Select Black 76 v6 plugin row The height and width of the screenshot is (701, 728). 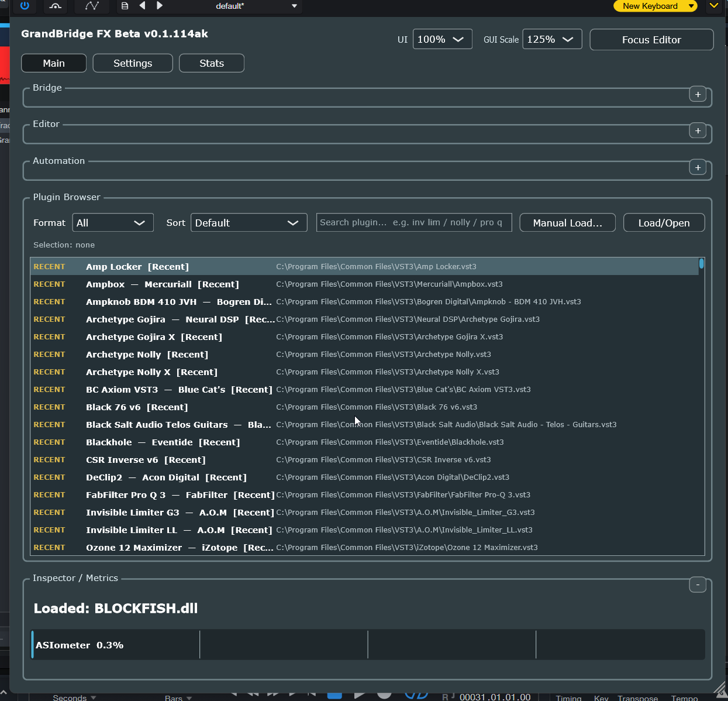(364, 407)
